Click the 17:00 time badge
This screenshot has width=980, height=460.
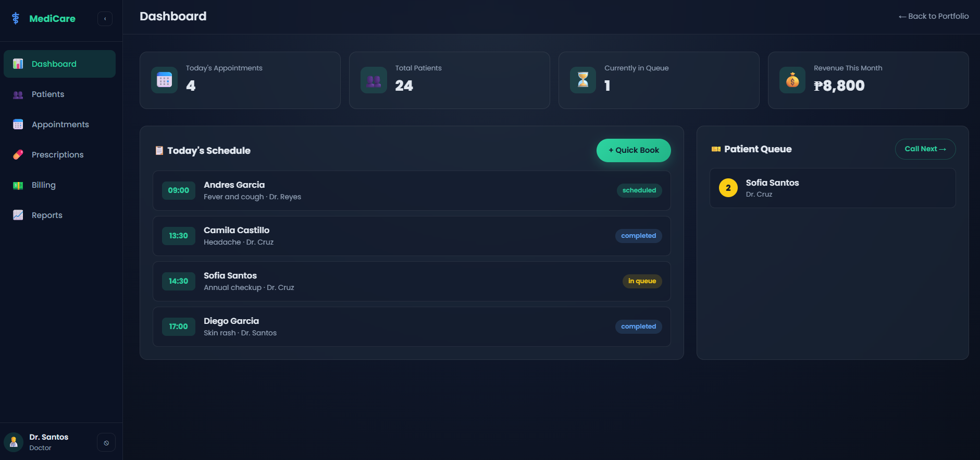point(179,326)
